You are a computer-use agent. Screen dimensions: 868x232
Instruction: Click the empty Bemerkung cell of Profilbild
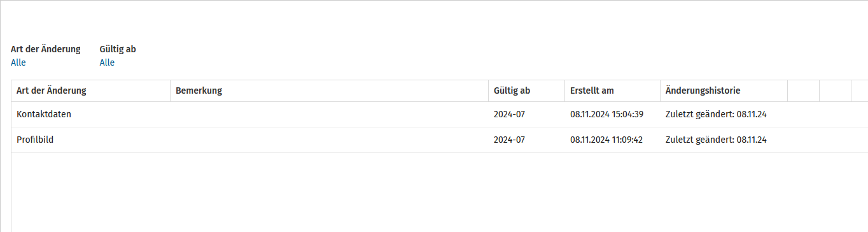coord(330,140)
